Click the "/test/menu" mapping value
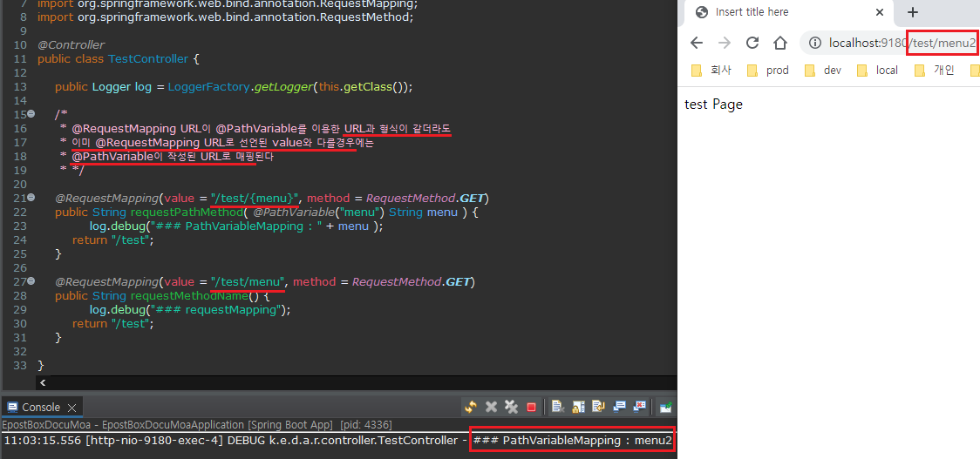Viewport: 980px width, 459px height. [x=248, y=281]
